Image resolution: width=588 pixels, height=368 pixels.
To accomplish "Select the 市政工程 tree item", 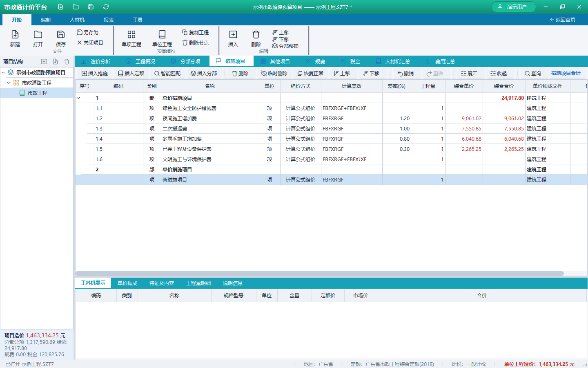I will coord(37,93).
